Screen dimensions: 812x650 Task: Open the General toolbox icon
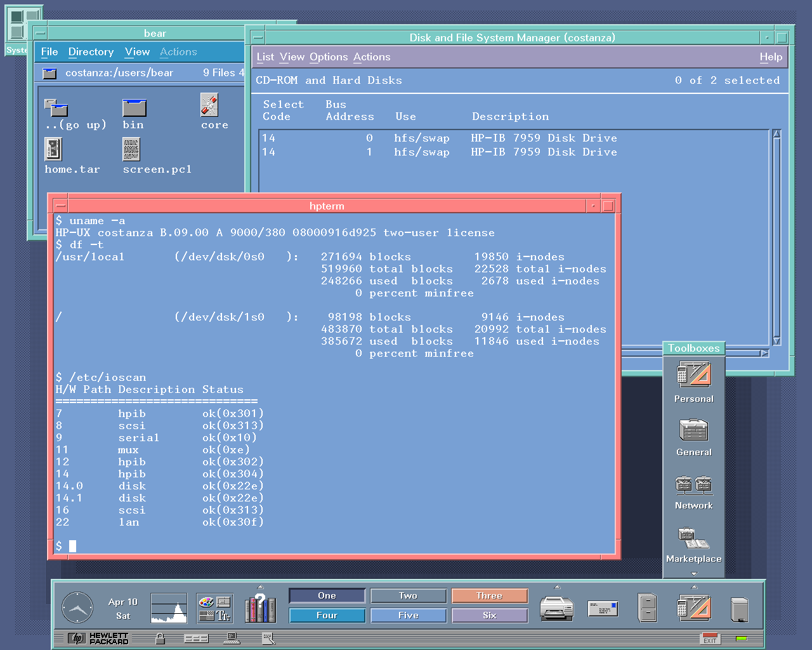click(693, 430)
